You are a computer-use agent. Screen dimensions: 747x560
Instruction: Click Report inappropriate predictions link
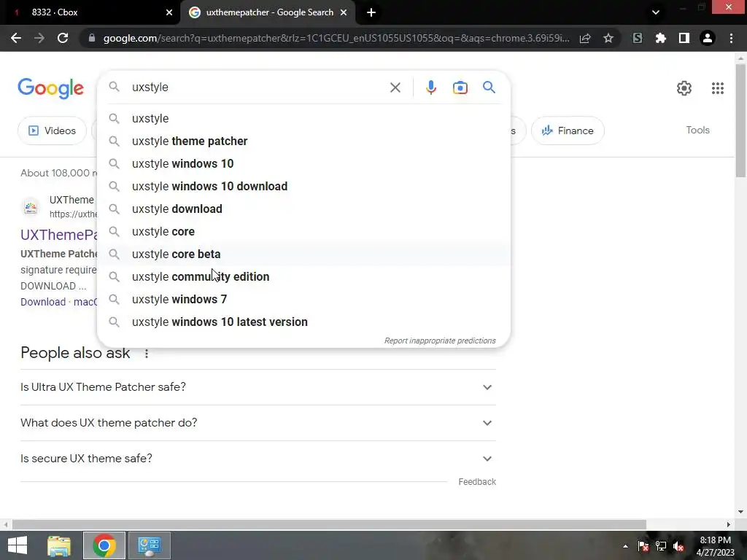[440, 341]
